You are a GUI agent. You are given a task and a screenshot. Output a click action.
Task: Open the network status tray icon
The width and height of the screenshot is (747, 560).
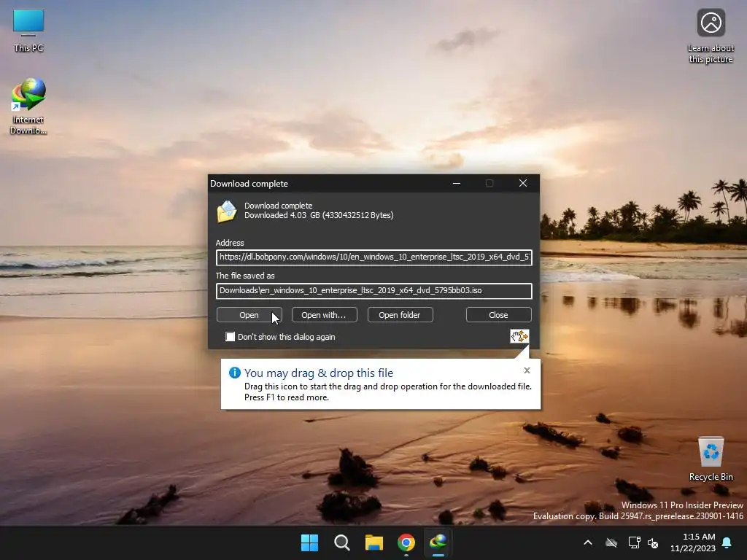[x=634, y=542]
